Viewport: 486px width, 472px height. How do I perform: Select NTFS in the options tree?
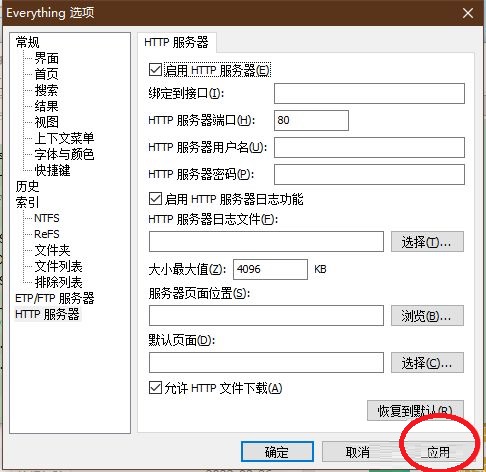point(47,218)
